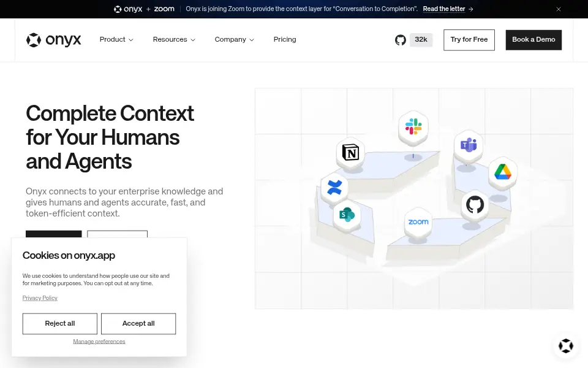Click the Book a Demo button

click(x=533, y=40)
